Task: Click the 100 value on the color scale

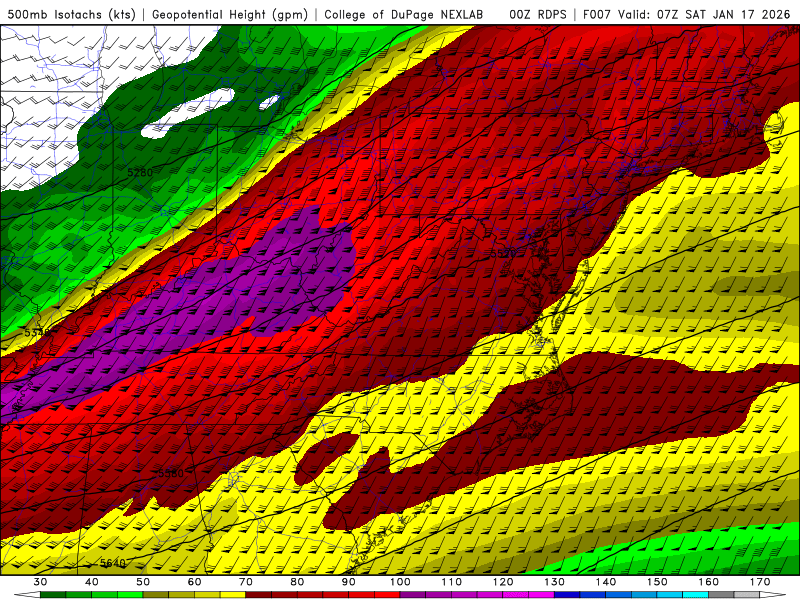Action: [401, 582]
